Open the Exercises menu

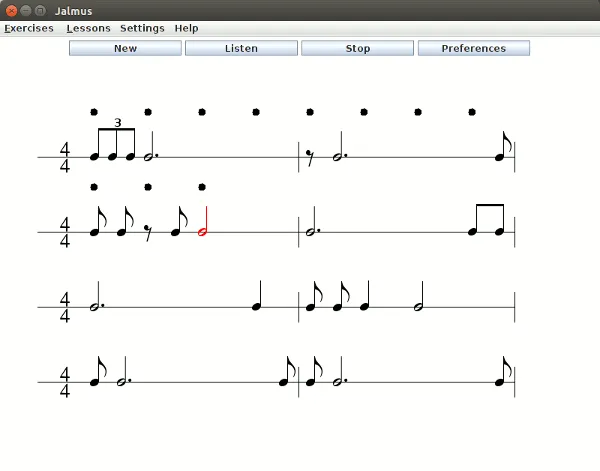click(29, 28)
